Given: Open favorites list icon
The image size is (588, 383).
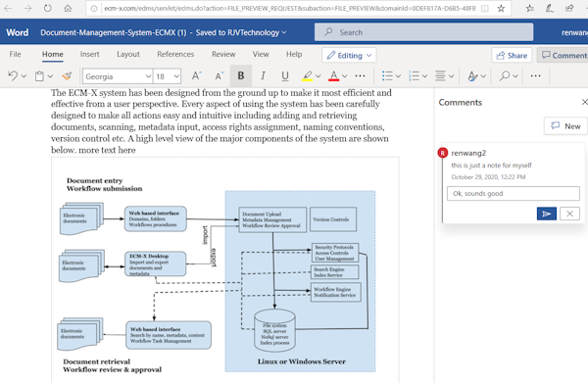Looking at the screenshot, I should coord(529,8).
